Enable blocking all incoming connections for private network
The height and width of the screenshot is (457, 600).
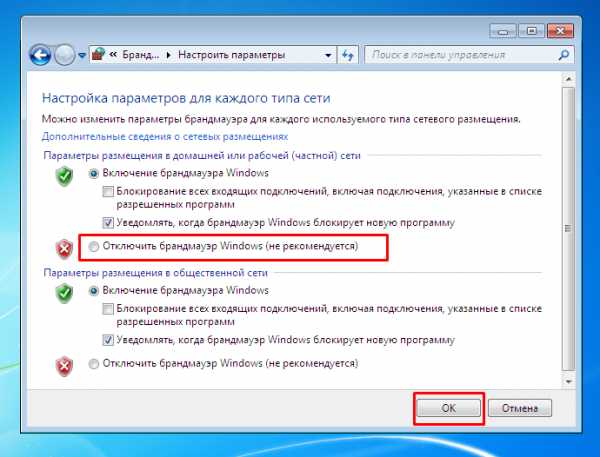coord(108,190)
